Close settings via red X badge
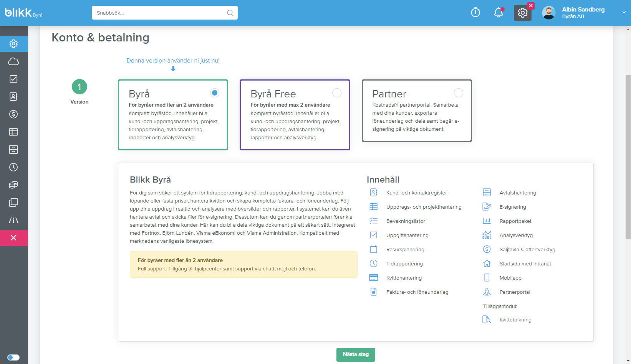 [x=531, y=6]
